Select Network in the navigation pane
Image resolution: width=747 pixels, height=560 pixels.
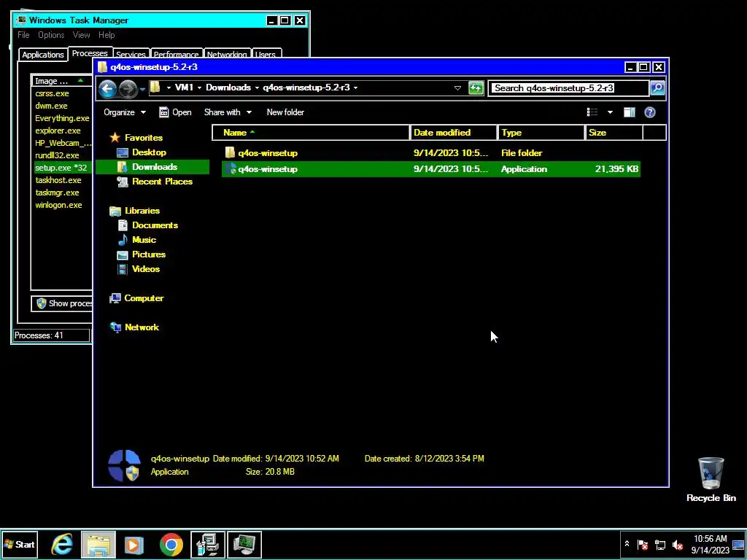142,327
